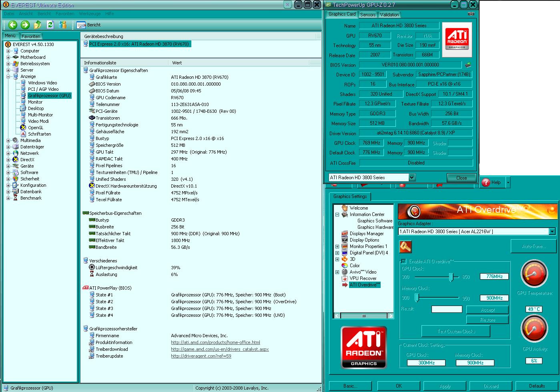The width and height of the screenshot is (560, 392).
Task: Open the Help dropdown arrow in Catalyst
Action: (x=508, y=182)
